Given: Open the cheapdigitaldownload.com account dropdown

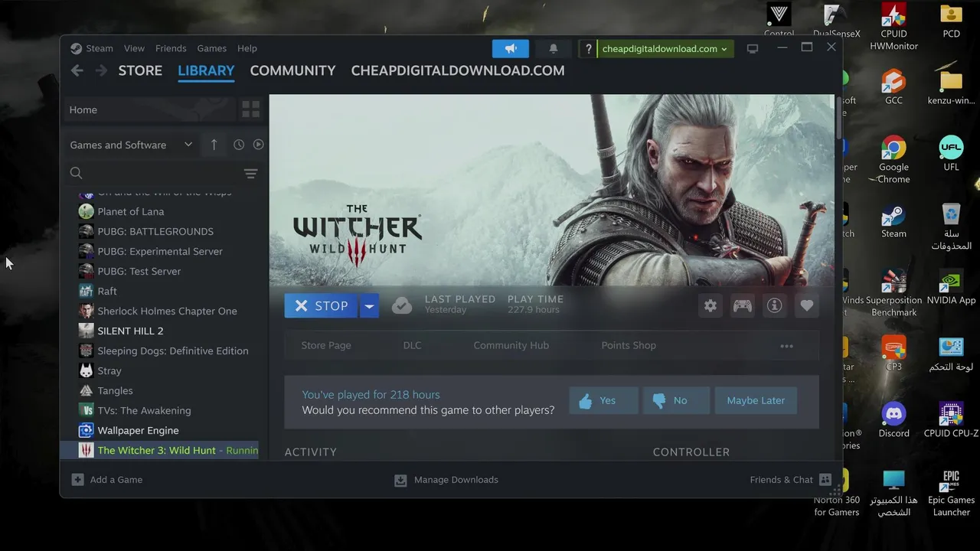Looking at the screenshot, I should coord(665,48).
